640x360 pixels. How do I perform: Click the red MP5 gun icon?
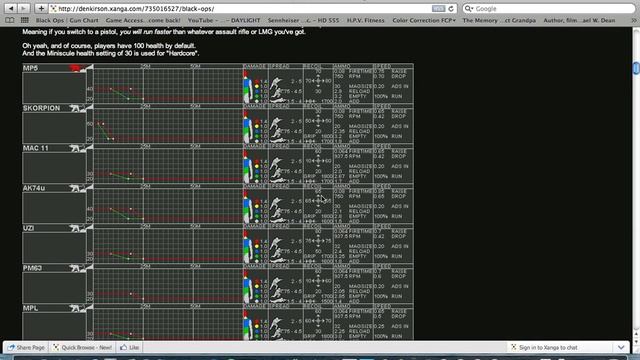click(x=76, y=68)
